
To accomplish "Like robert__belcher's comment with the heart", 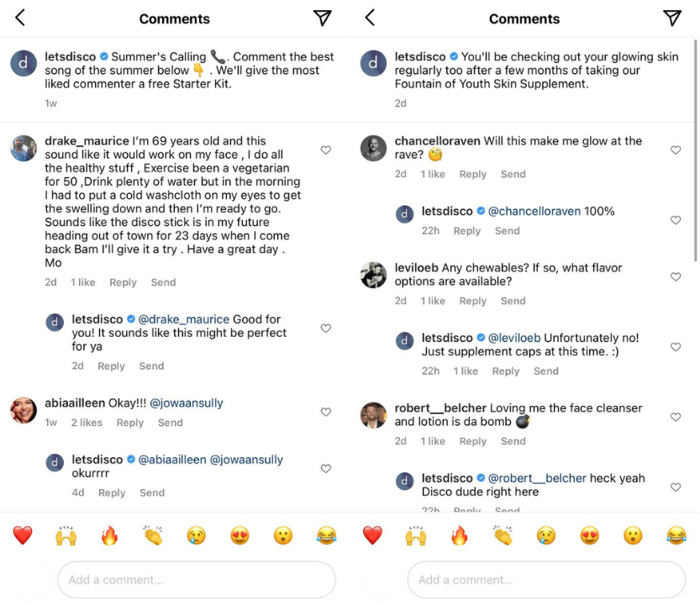I will tap(676, 417).
